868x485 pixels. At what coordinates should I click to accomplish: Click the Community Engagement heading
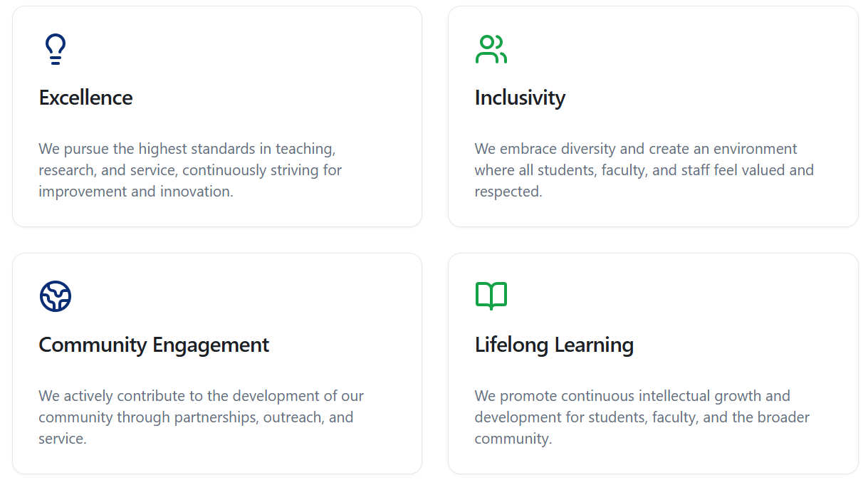(x=154, y=345)
